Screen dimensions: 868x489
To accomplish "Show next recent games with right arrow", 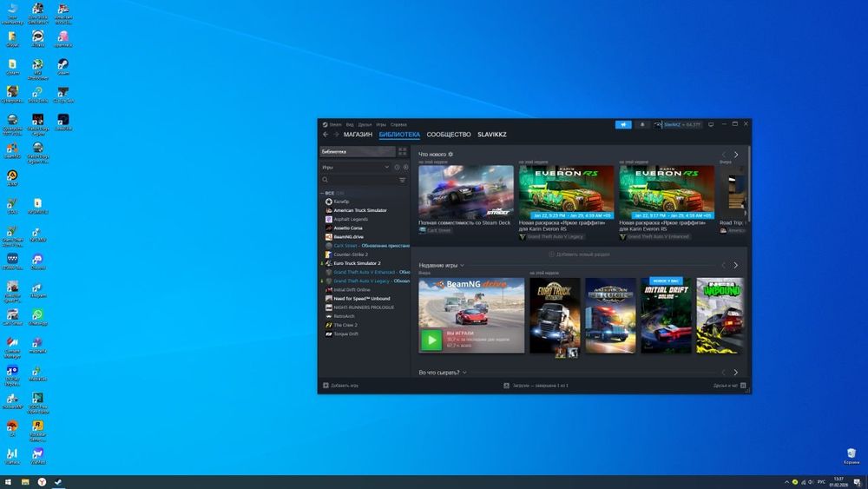I will click(x=736, y=266).
